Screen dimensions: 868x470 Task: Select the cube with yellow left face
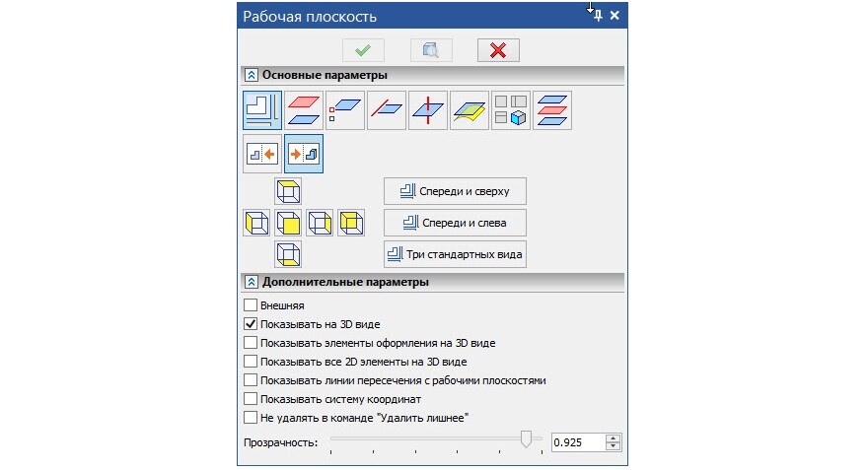256,223
